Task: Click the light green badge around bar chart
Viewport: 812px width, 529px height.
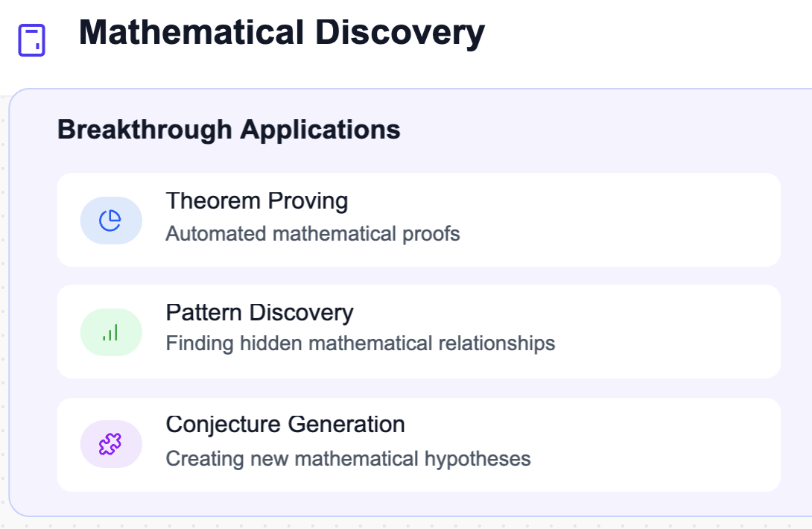Action: 111,332
